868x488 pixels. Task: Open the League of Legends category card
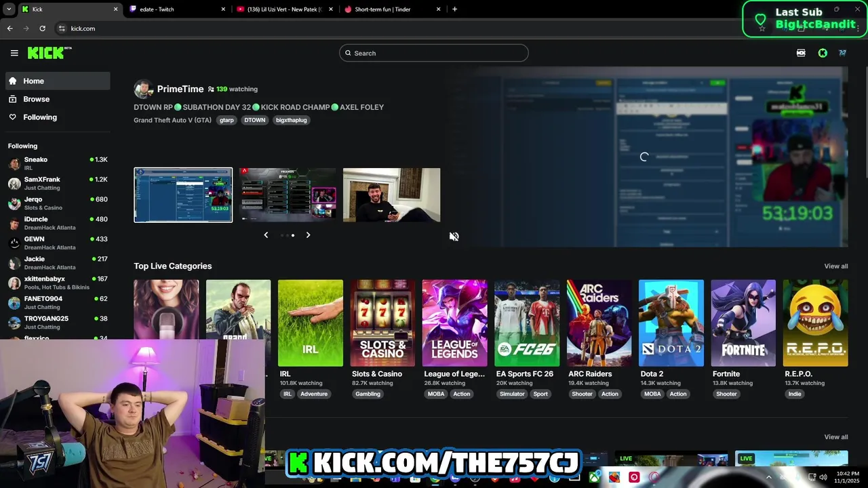coord(454,323)
